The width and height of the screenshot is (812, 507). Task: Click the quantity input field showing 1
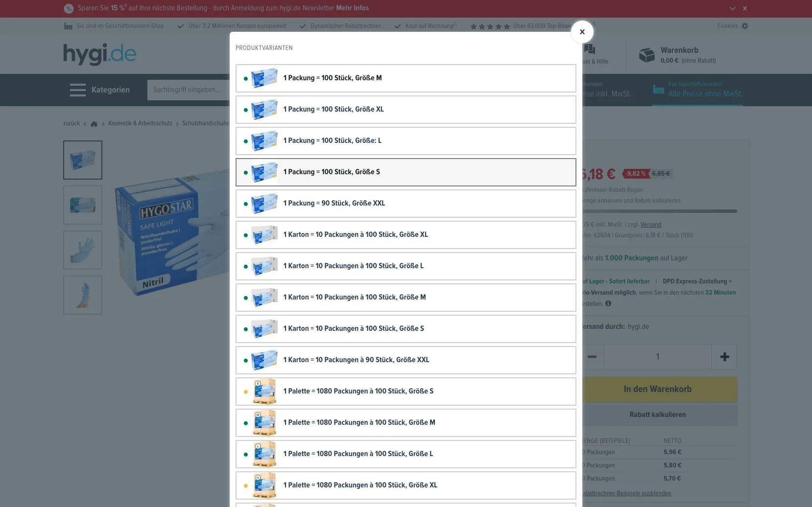coord(658,357)
